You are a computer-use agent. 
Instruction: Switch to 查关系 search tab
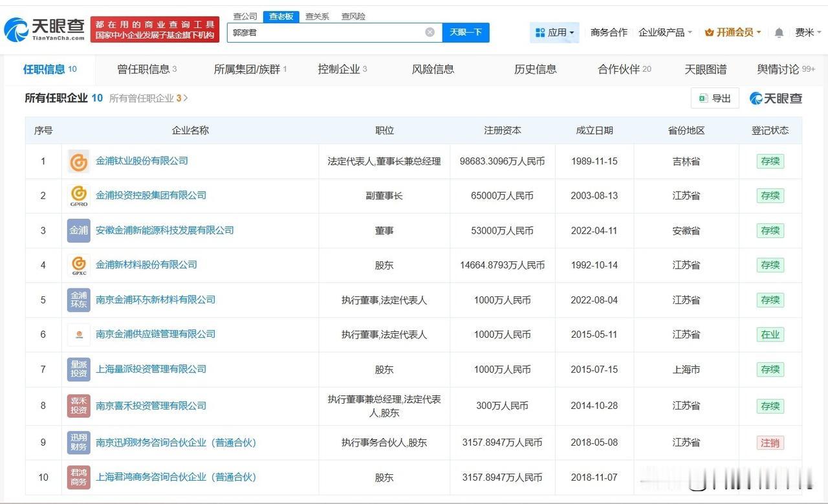[x=317, y=16]
